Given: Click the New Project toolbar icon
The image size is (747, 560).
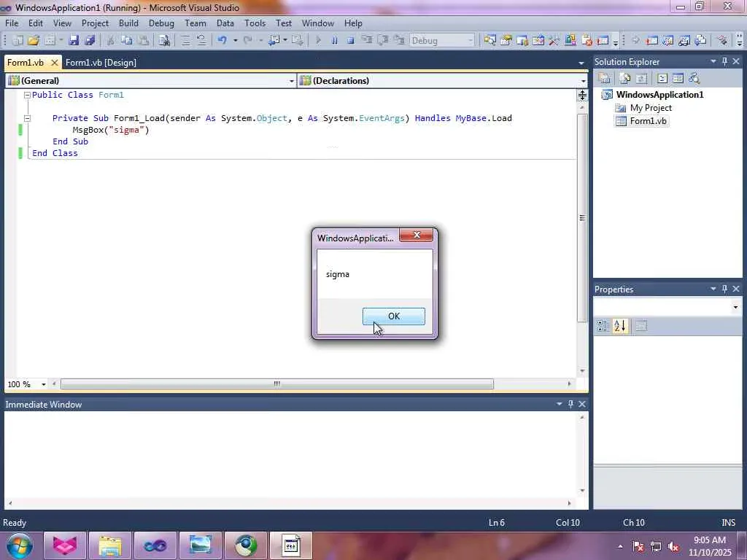Looking at the screenshot, I should tap(18, 41).
